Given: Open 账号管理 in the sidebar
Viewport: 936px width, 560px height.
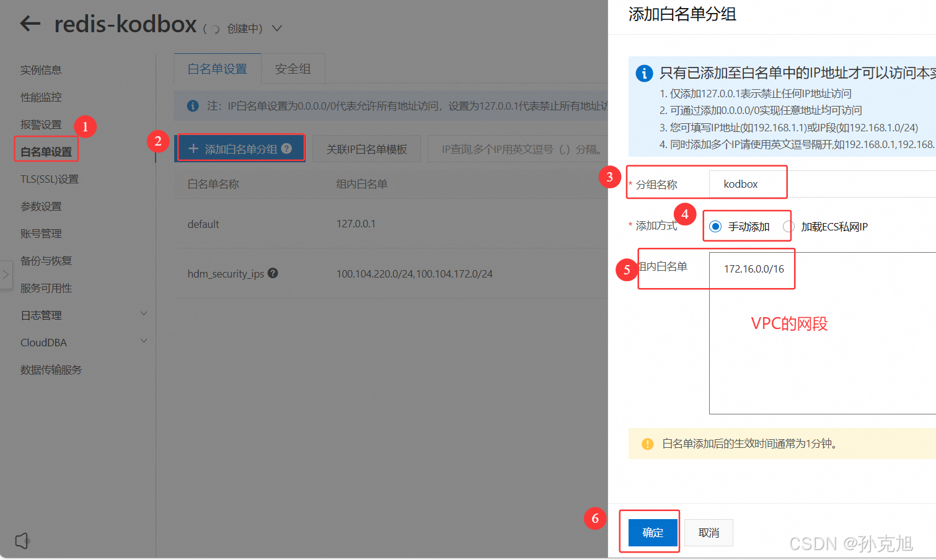Looking at the screenshot, I should click(x=41, y=234).
